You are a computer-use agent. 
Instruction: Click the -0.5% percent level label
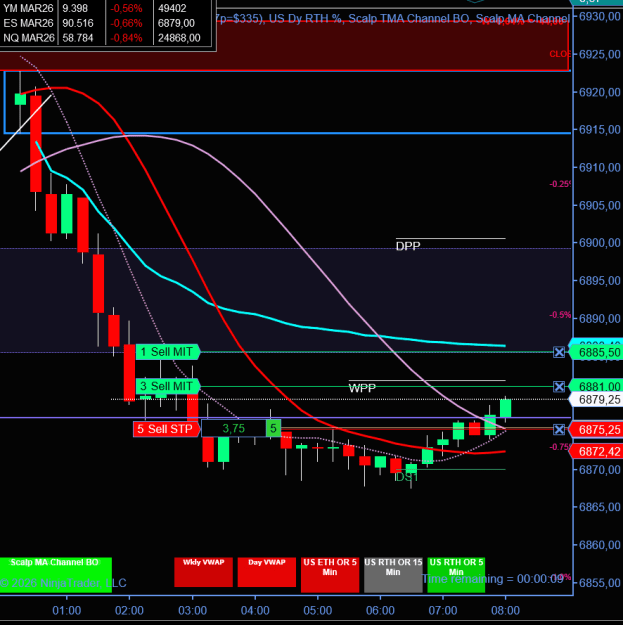pos(560,315)
